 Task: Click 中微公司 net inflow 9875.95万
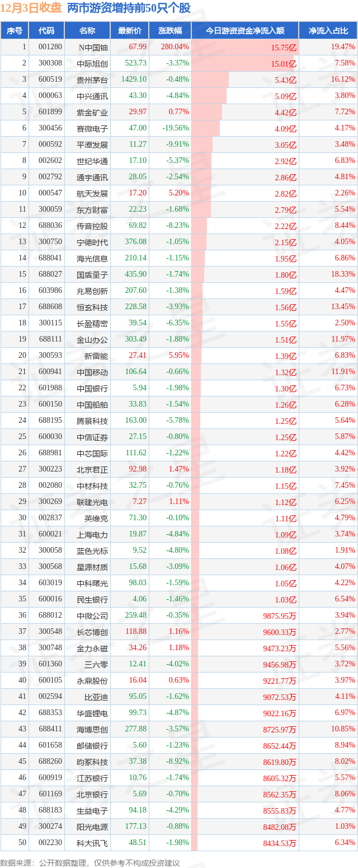(x=280, y=616)
